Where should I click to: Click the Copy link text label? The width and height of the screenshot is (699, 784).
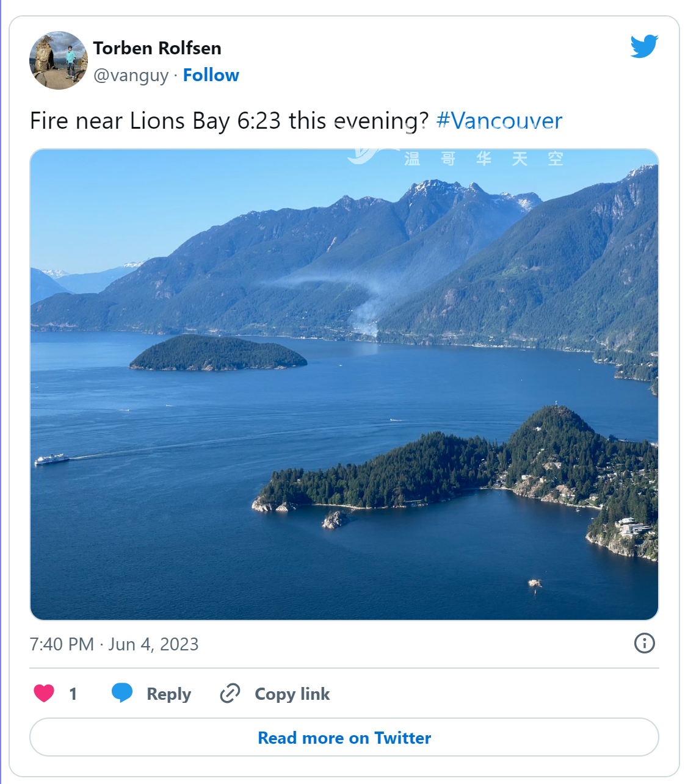pyautogui.click(x=292, y=694)
